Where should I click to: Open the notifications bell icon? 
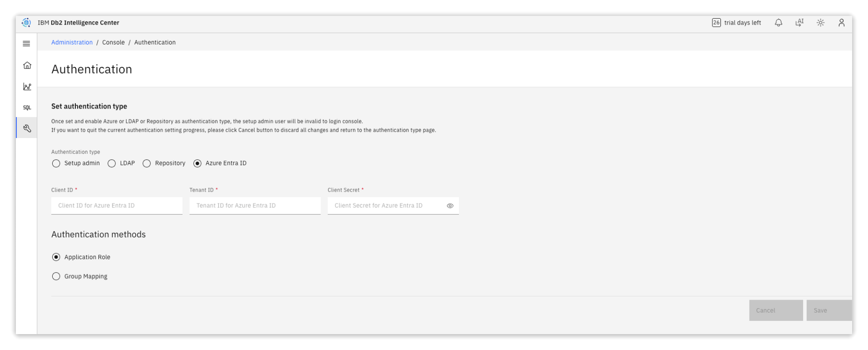pos(779,23)
